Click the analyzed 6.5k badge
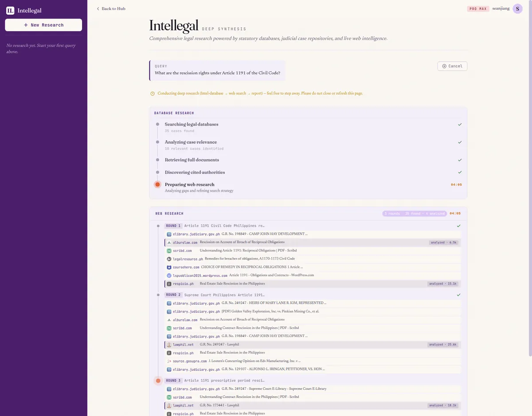Image resolution: width=532 pixels, height=416 pixels. click(444, 243)
